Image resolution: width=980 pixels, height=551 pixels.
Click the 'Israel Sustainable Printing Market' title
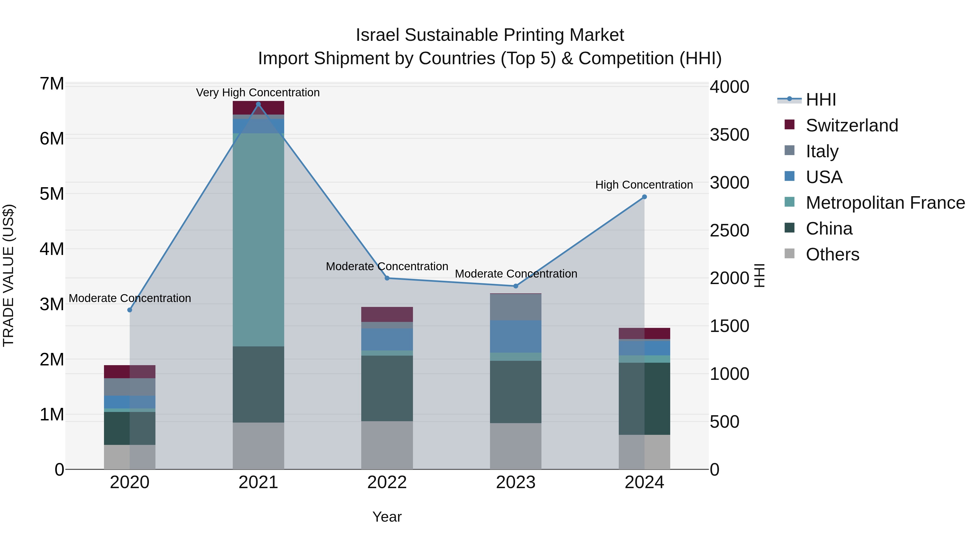tap(490, 35)
